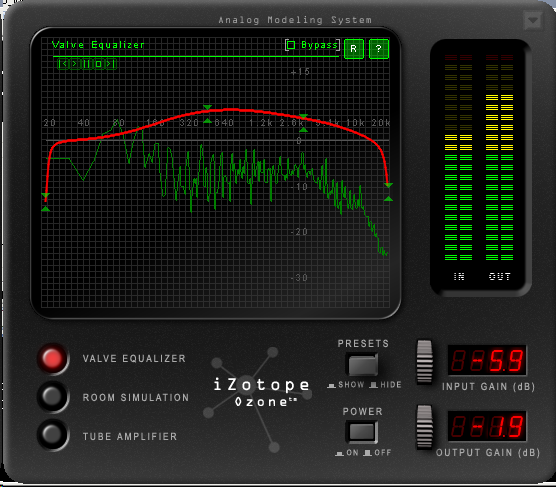Click the Tube Amplifier label
The image size is (556, 487).
pyautogui.click(x=130, y=436)
